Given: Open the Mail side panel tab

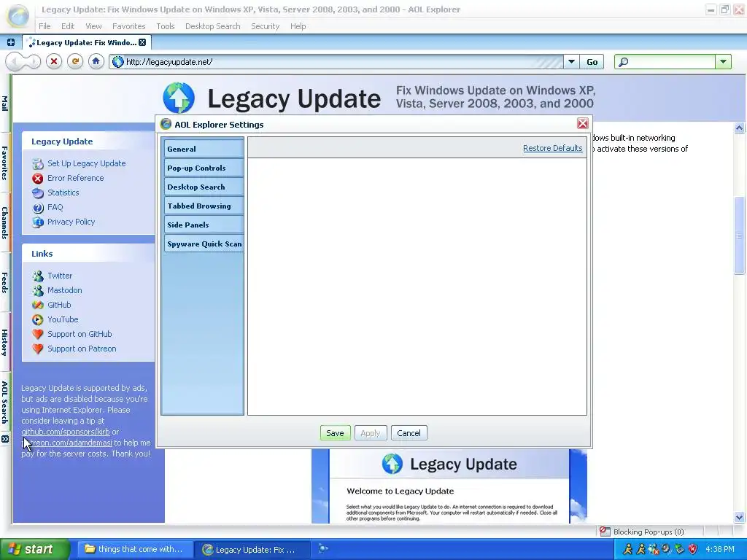Looking at the screenshot, I should (5, 104).
